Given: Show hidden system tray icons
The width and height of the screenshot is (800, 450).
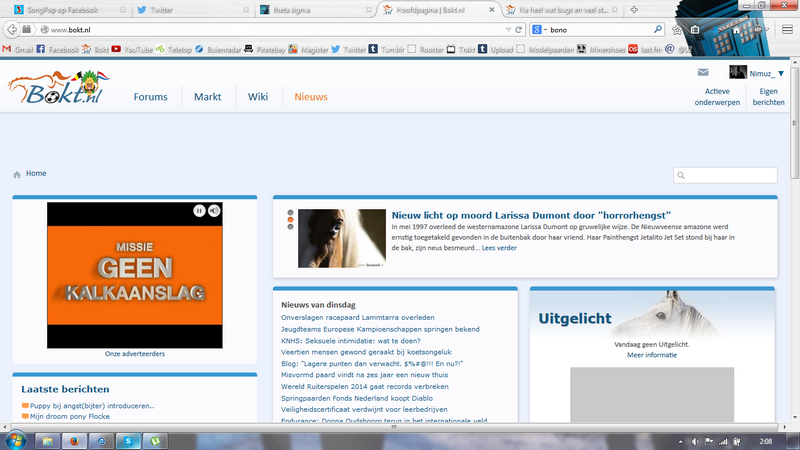Looking at the screenshot, I should [x=680, y=442].
